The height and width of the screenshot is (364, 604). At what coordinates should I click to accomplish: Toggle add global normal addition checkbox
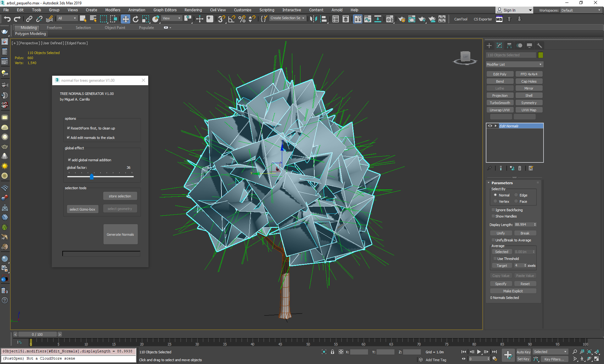[70, 160]
